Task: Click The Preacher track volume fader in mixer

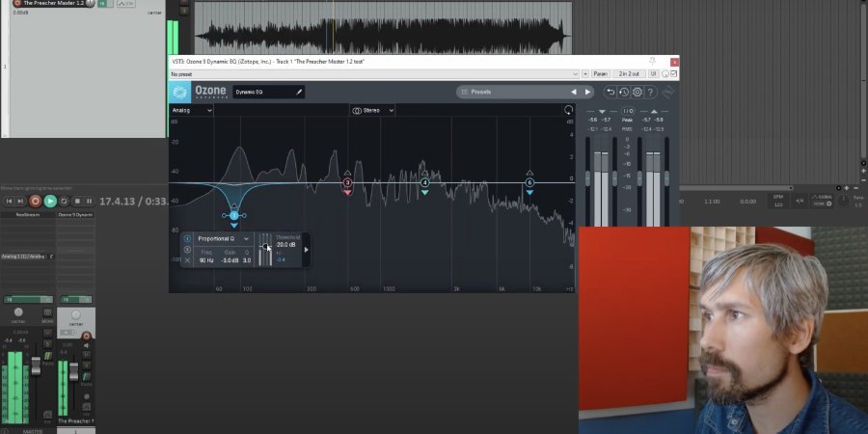Action: point(73,371)
